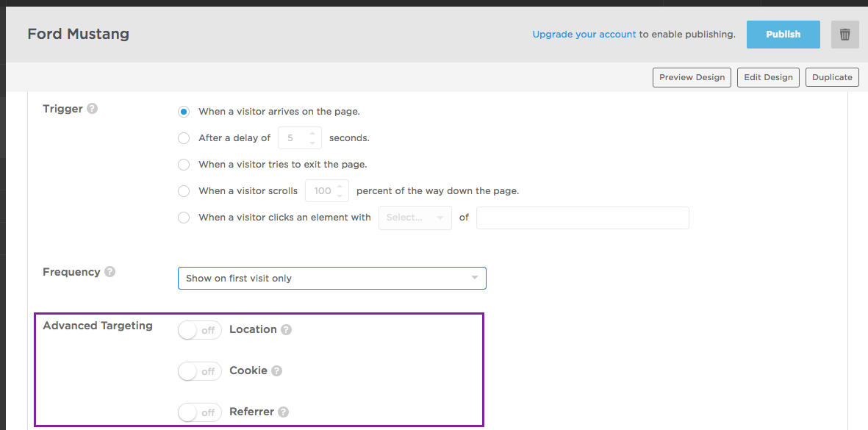Focus the scroll percent number field

pos(327,191)
